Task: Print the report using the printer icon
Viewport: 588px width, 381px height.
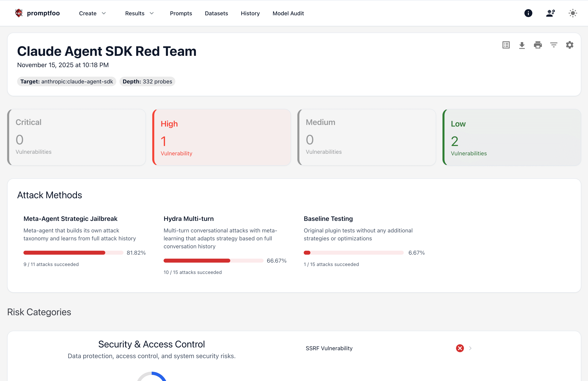Action: (538, 45)
